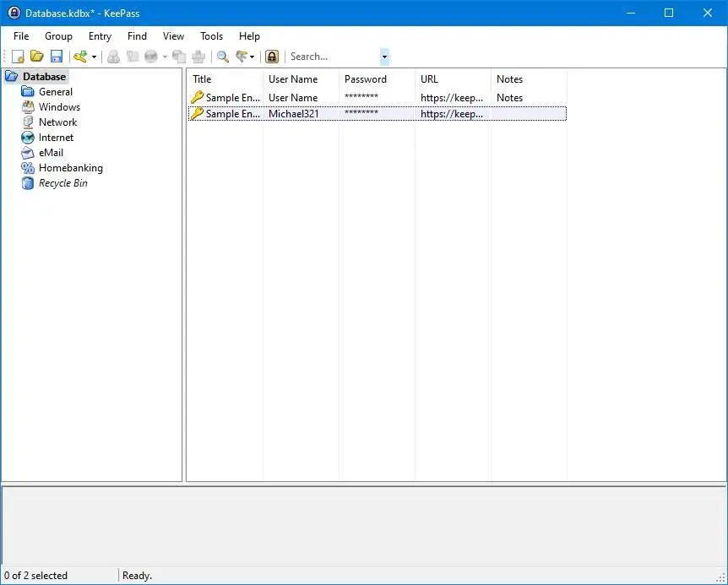Click the key icon of Michael321 entry
Screen dimensions: 728x585
coord(197,114)
